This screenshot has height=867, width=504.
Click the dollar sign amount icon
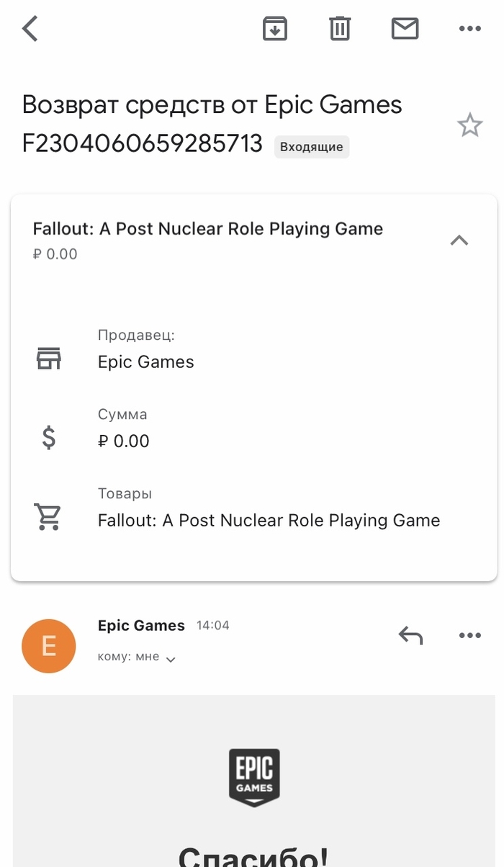(49, 437)
